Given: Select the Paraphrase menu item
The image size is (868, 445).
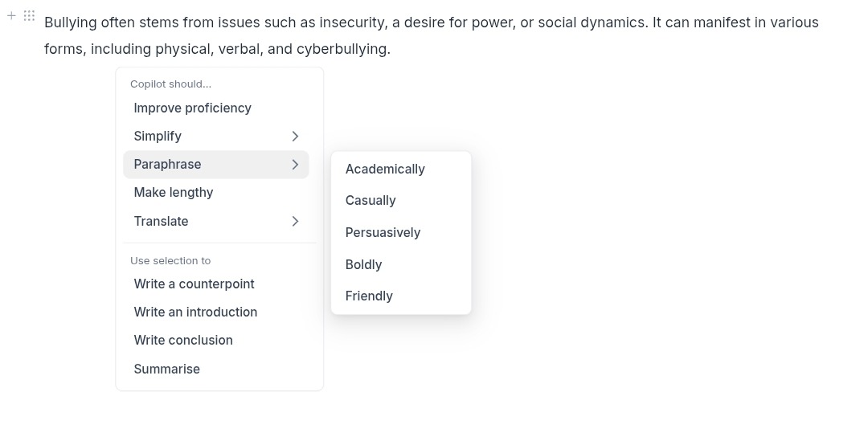Looking at the screenshot, I should (216, 165).
